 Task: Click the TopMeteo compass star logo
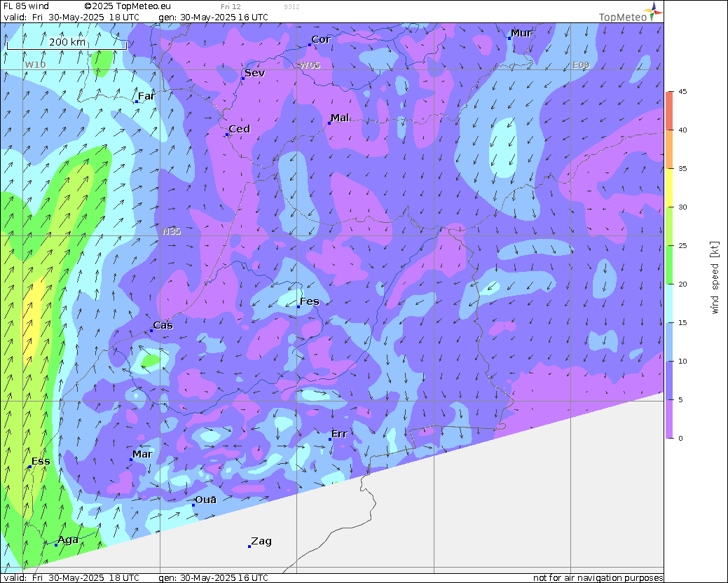pos(654,11)
